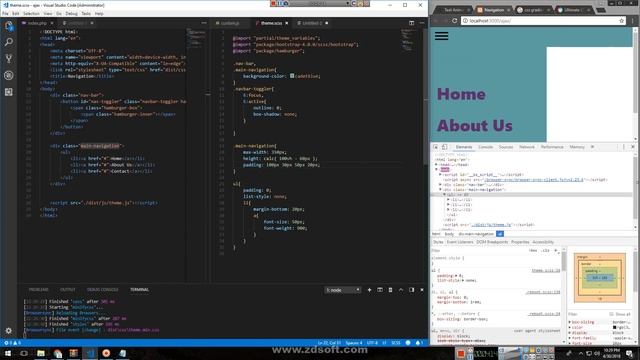
Task: Switch to the DEBUG CONSOLE panel tab
Action: click(102, 290)
